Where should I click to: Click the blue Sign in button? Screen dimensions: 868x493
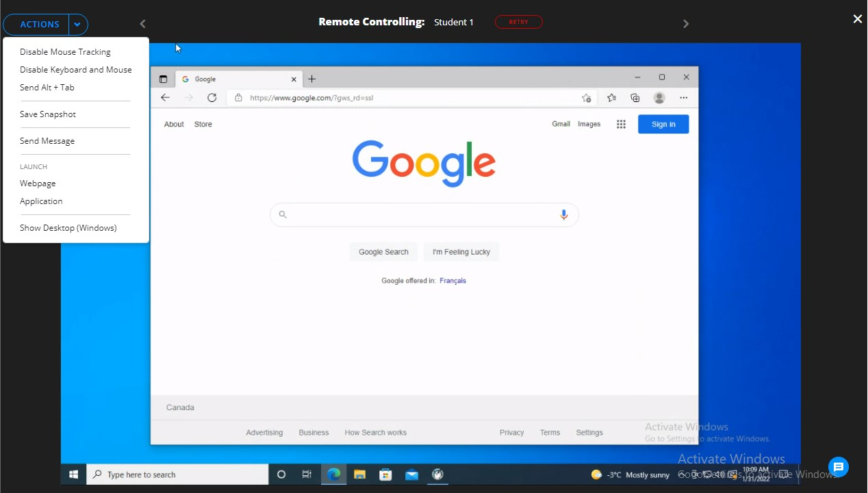(x=663, y=124)
